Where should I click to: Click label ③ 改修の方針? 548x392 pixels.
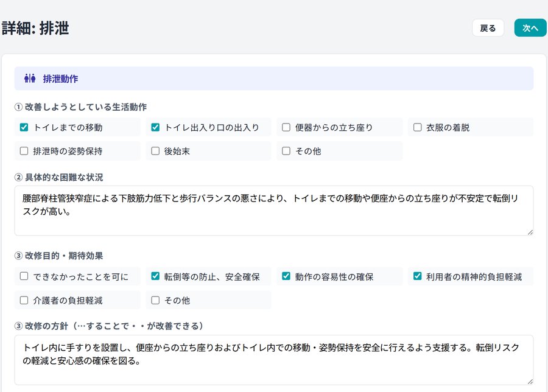[109, 326]
